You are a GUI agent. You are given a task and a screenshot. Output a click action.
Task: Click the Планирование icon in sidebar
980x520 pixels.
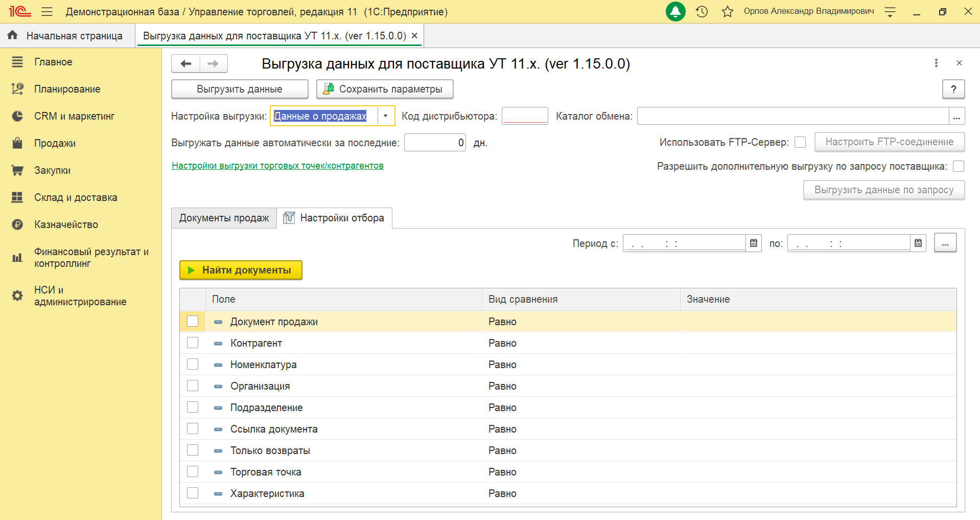click(x=17, y=89)
